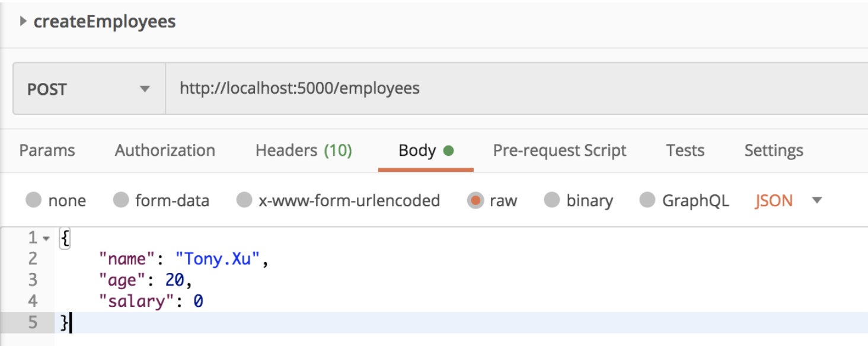Click line 5 closing brace in editor
Screen dimensions: 868x346
[64, 323]
